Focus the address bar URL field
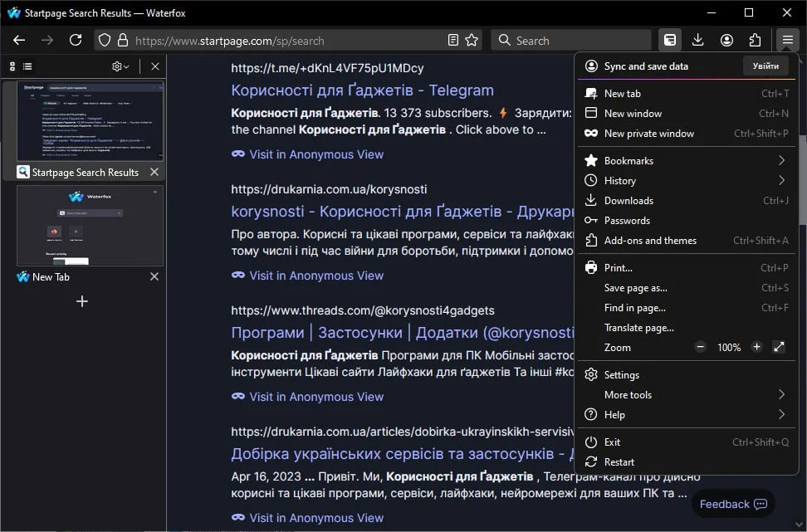This screenshot has width=807, height=532. pyautogui.click(x=288, y=41)
